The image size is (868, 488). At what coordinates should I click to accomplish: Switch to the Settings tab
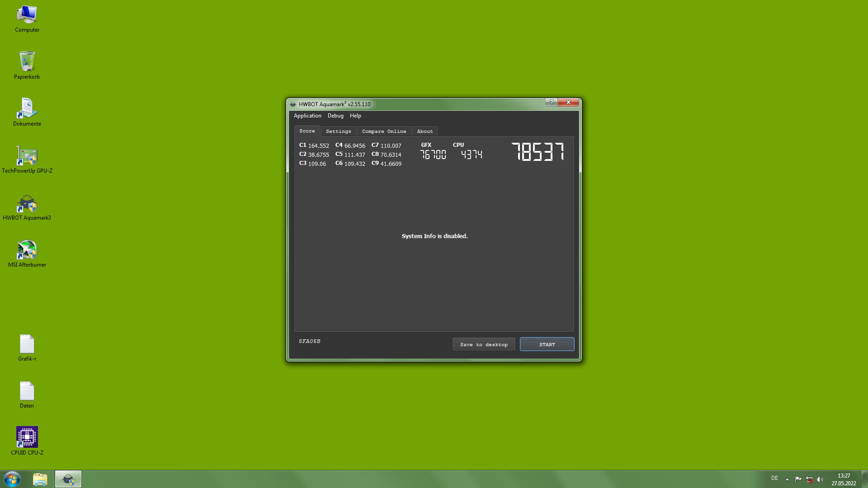coord(339,131)
